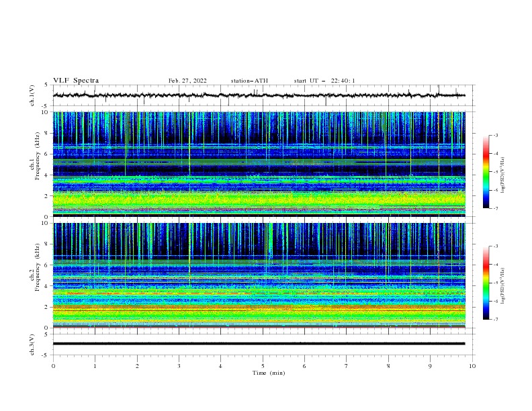This screenshot has height=411, width=532.
Task: Click the ch.2 "Frequency (kHz)" axis label
Action: point(37,267)
